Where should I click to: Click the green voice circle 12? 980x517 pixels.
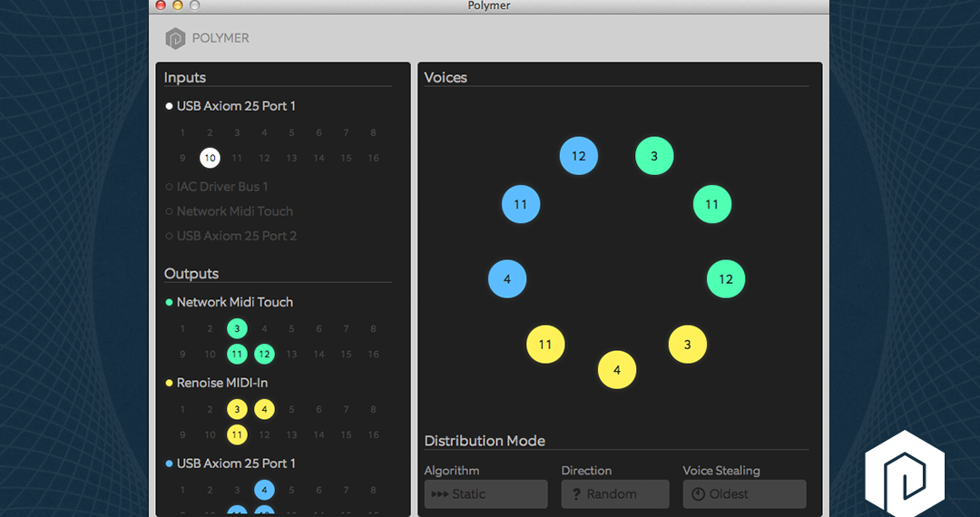(x=726, y=279)
